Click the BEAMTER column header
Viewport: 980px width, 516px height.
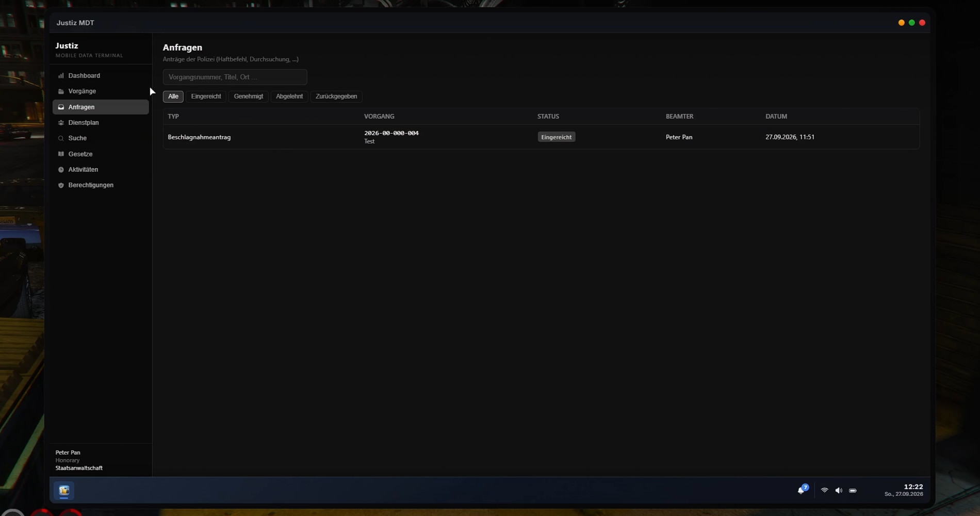(x=680, y=117)
